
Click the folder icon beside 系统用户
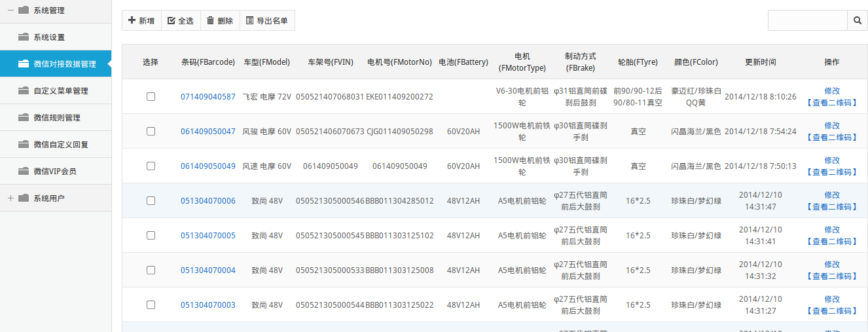[x=24, y=198]
